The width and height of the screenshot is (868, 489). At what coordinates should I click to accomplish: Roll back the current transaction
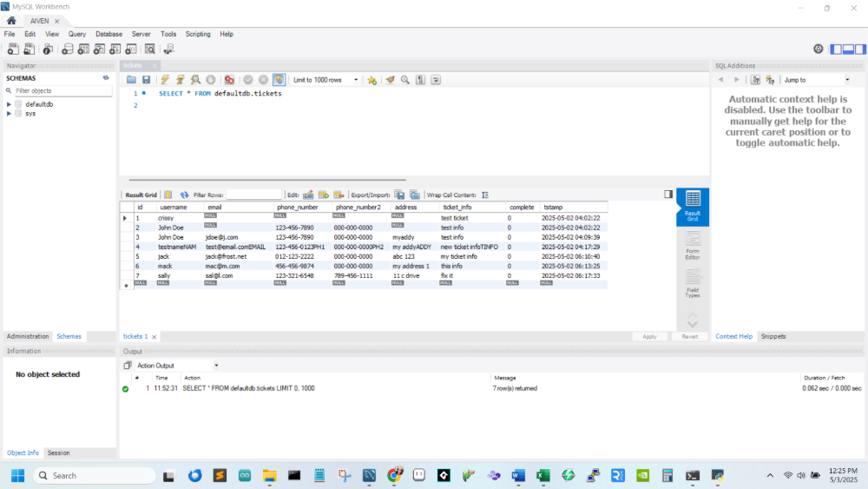[264, 80]
